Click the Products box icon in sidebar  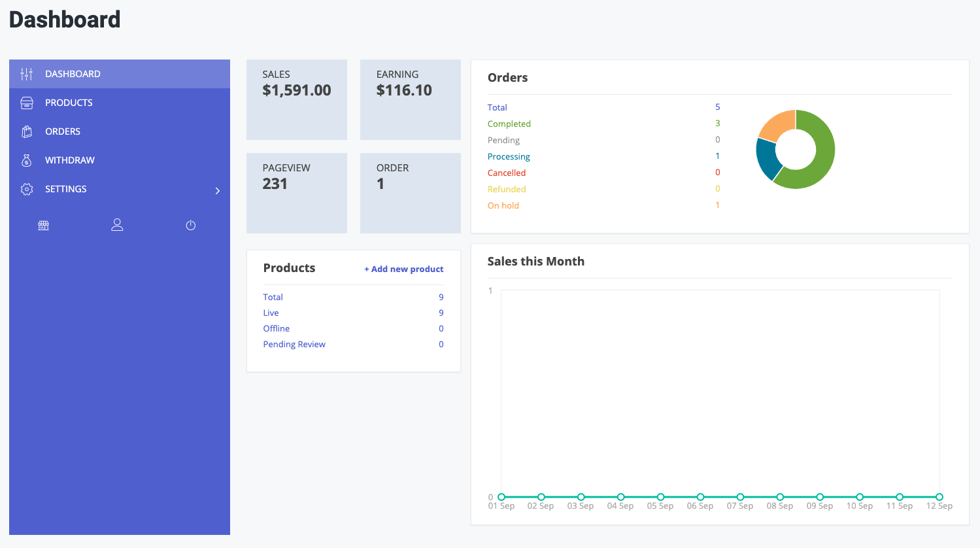pyautogui.click(x=27, y=103)
